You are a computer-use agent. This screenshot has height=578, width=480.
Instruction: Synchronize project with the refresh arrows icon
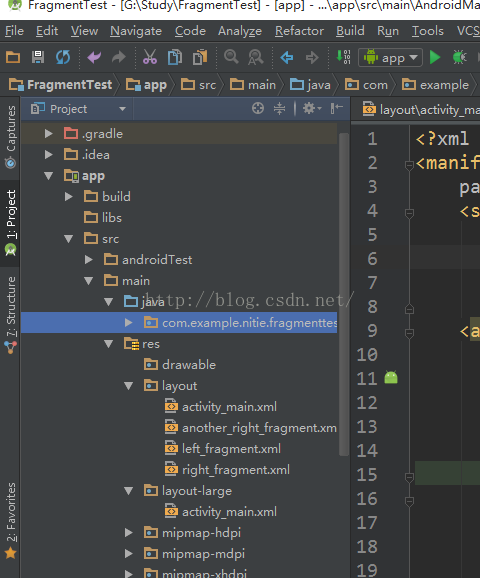(63, 57)
